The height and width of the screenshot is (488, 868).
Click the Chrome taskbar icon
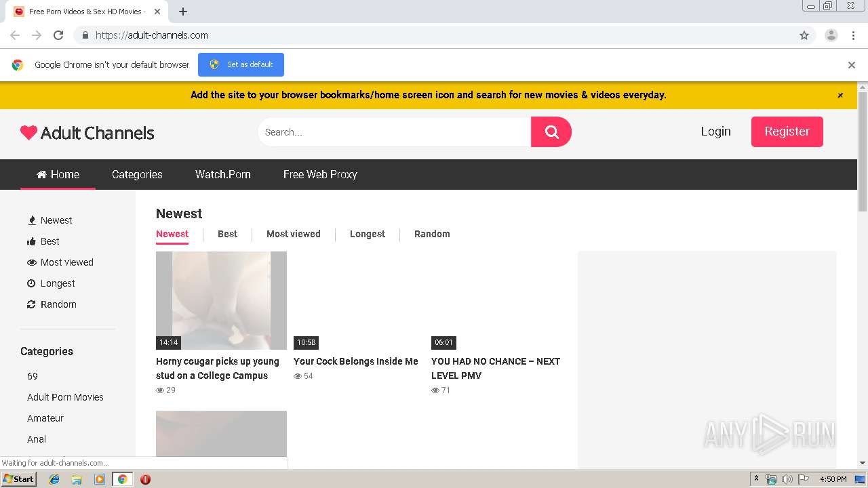coord(122,479)
